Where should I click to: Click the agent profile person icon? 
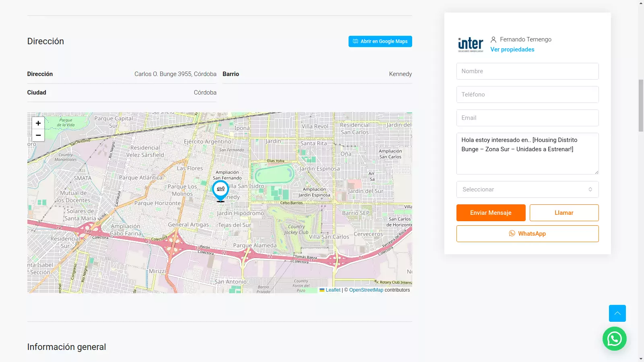coord(493,39)
